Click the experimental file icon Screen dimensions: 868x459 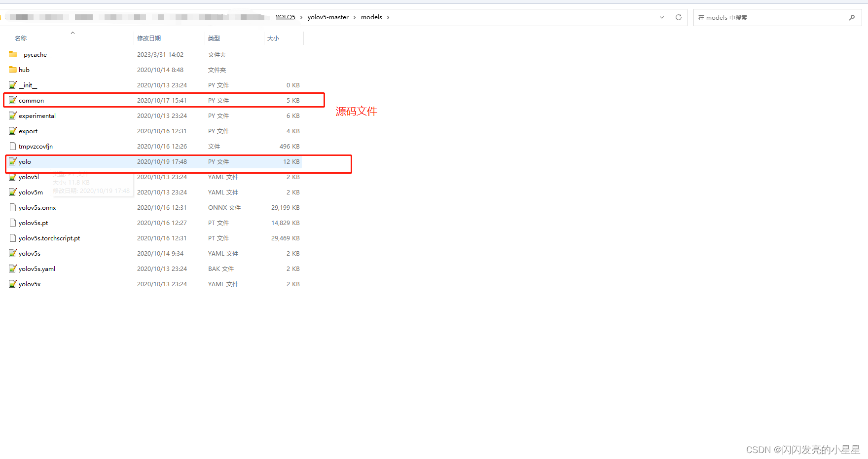coord(13,115)
